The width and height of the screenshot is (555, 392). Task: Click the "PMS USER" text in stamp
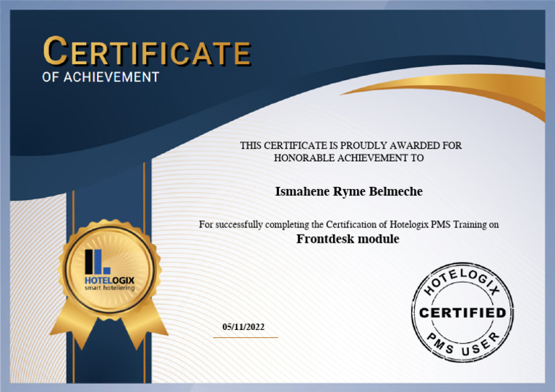[x=463, y=342]
